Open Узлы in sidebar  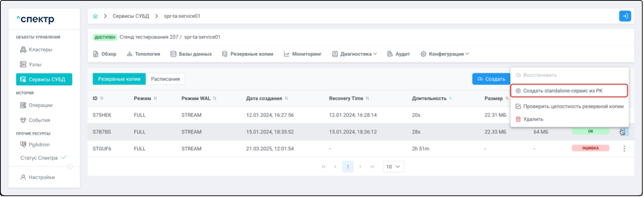click(x=35, y=65)
